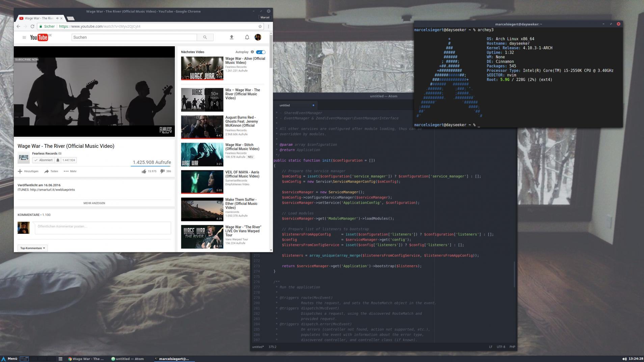
Task: Click the Nächstes Video heading
Action: 192,52
